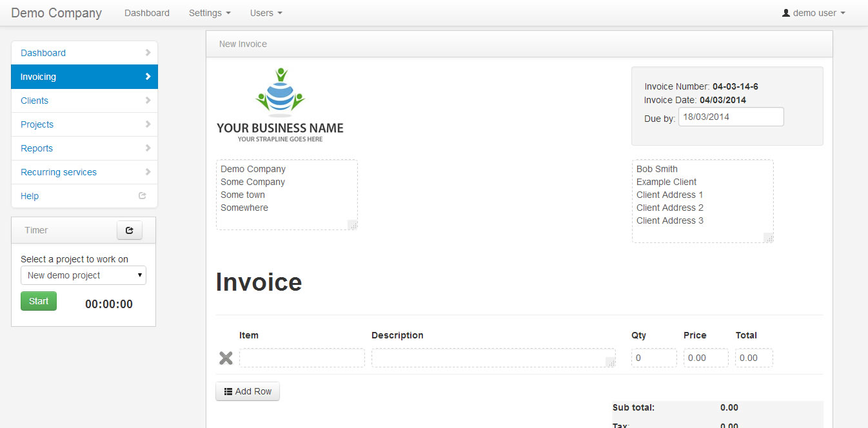This screenshot has width=868, height=428.
Task: Click the timer pop-out icon button
Action: 130,230
